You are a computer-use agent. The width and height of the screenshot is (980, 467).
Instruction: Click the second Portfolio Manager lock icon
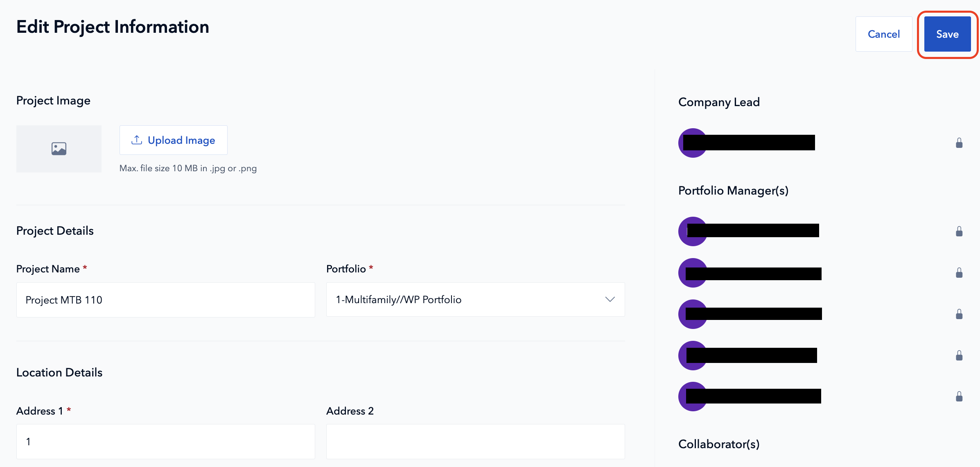959,273
